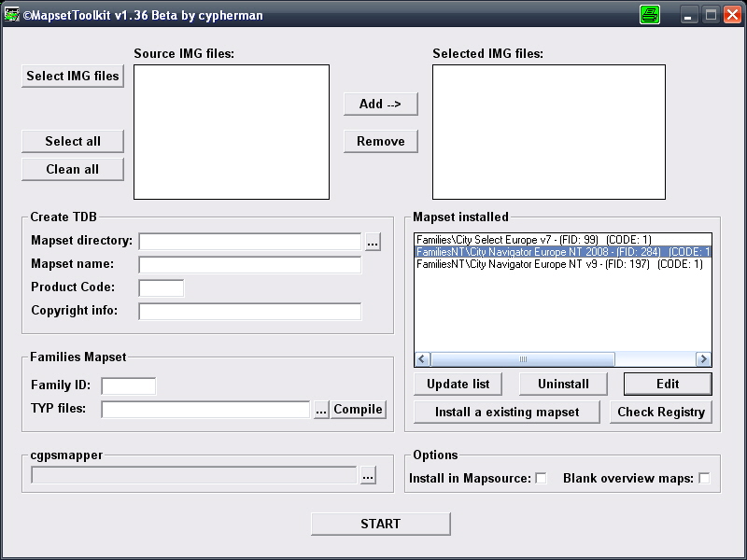Toggle Blank overview maps checkbox

pyautogui.click(x=704, y=479)
